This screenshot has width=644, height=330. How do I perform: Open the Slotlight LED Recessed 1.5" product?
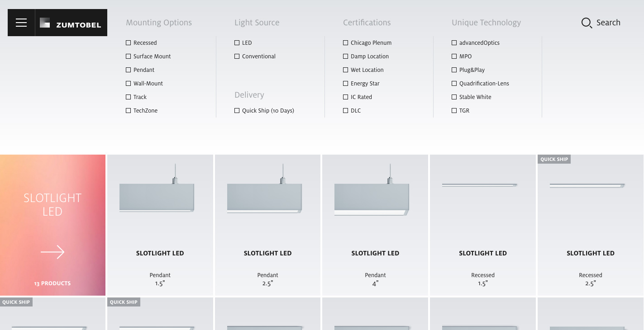483,225
